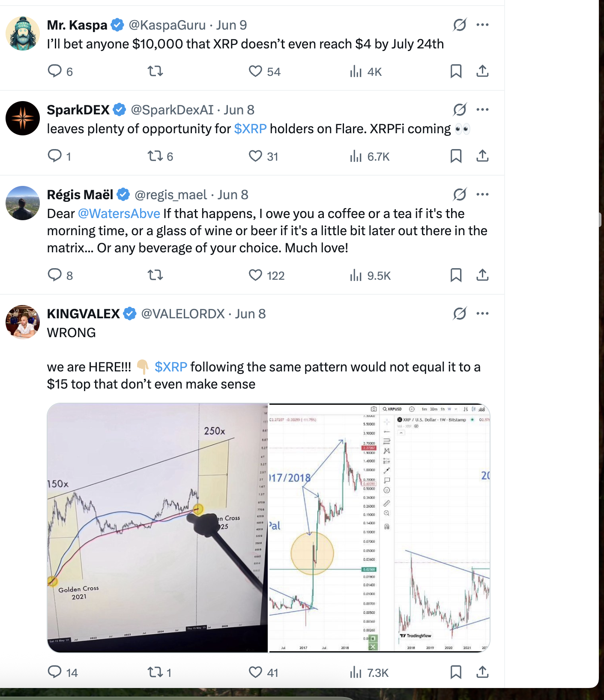The width and height of the screenshot is (604, 700).
Task: Open more options on Mr. Kaspa's post
Action: (x=482, y=25)
